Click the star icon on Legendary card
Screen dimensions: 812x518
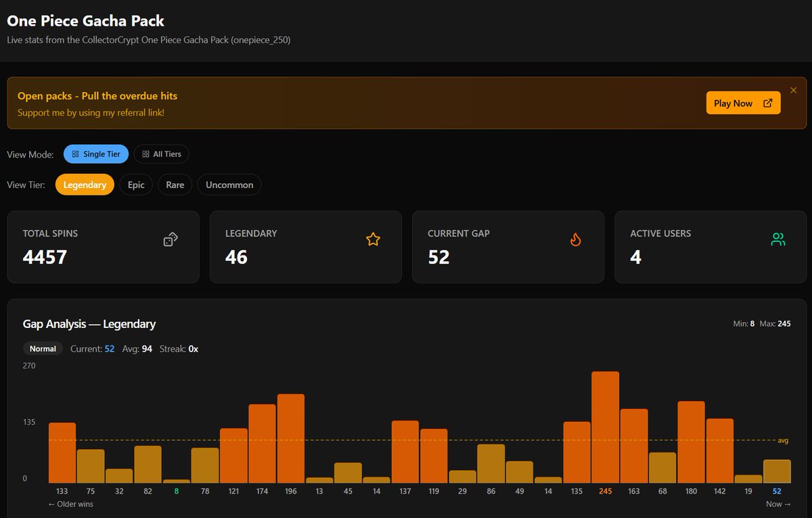click(373, 239)
